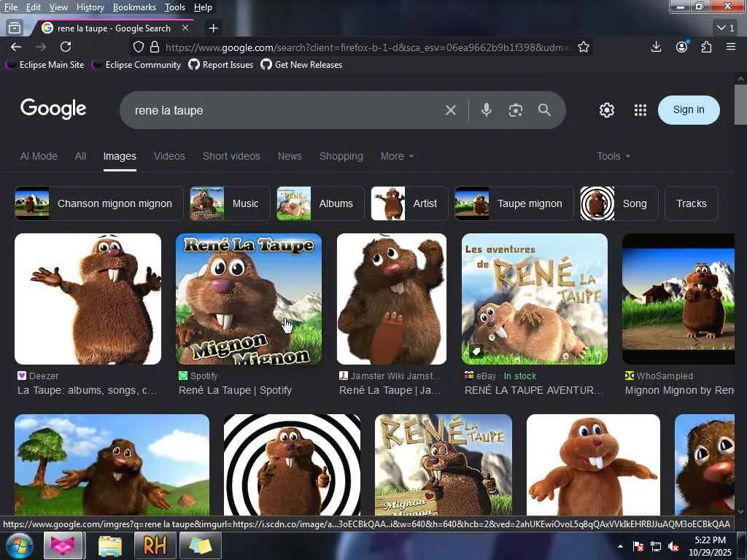Open the extensions puzzle icon
Image resolution: width=747 pixels, height=560 pixels.
[706, 47]
